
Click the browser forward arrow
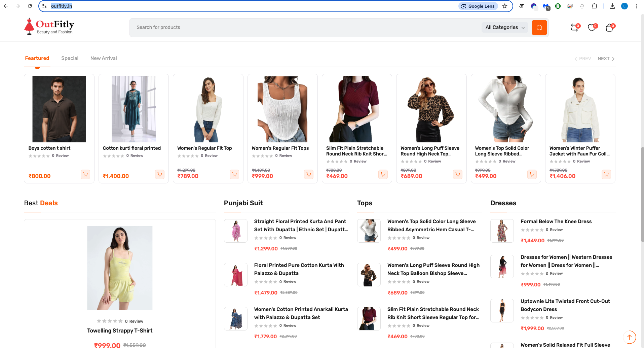coord(18,6)
